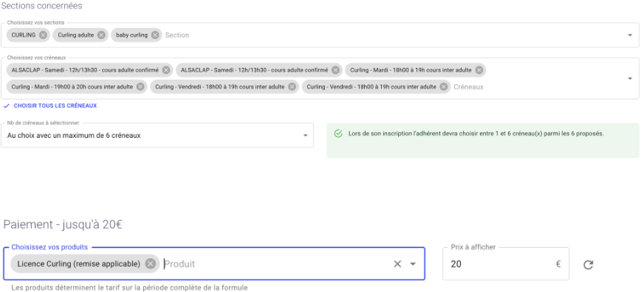Select the Curling Mardi 18h00 à 19h chip label
The height and width of the screenshot is (292, 644).
(x=411, y=70)
